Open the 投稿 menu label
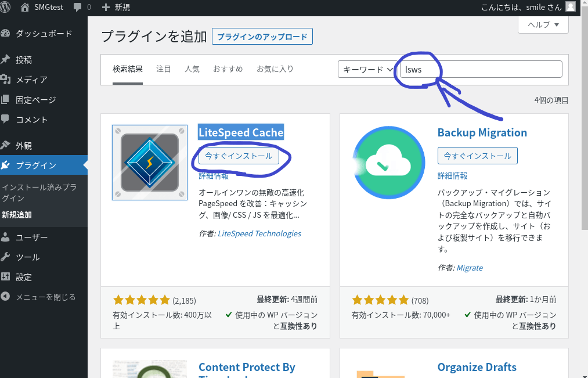This screenshot has height=378, width=588. click(x=24, y=60)
